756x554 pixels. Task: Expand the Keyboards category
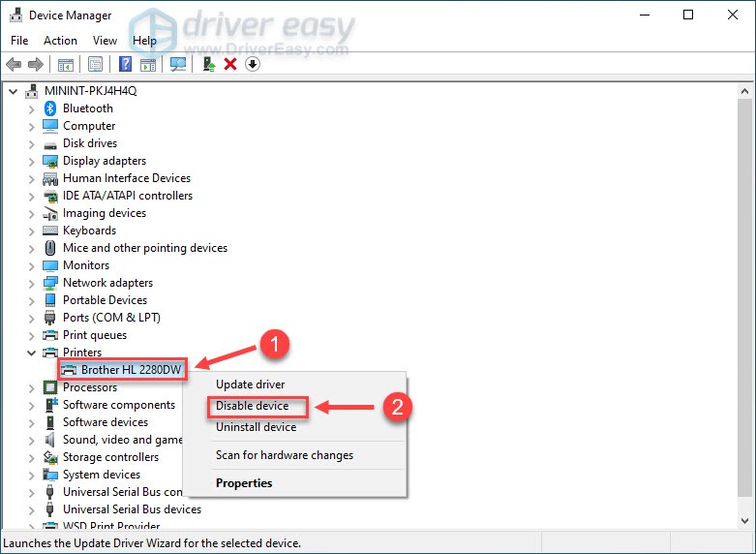coord(31,231)
